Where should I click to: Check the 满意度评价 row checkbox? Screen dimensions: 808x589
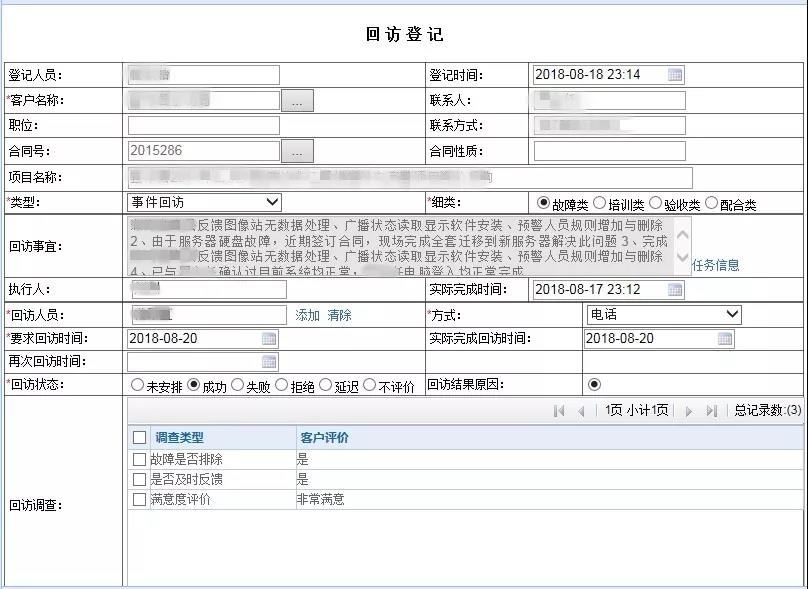pyautogui.click(x=140, y=499)
